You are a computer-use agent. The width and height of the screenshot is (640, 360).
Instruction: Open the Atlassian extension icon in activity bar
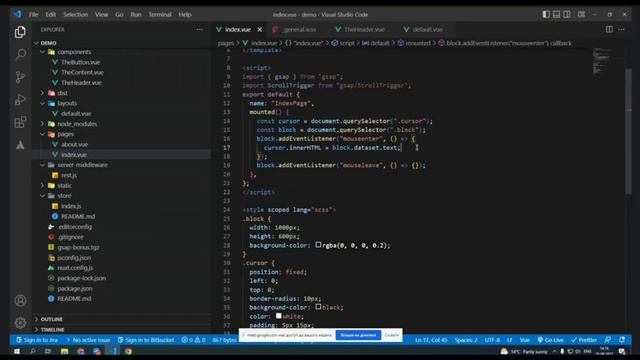point(20,145)
